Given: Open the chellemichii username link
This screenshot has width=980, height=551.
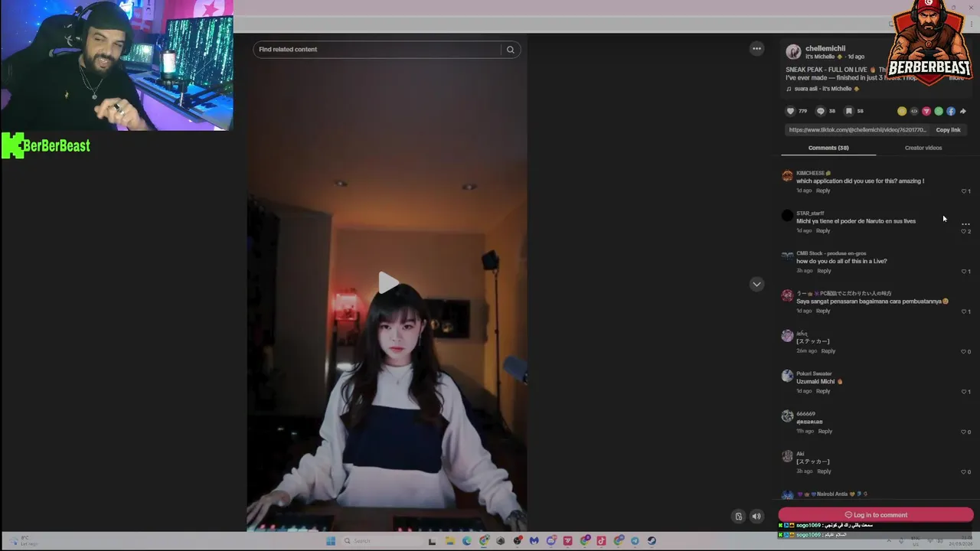Looking at the screenshot, I should (825, 48).
